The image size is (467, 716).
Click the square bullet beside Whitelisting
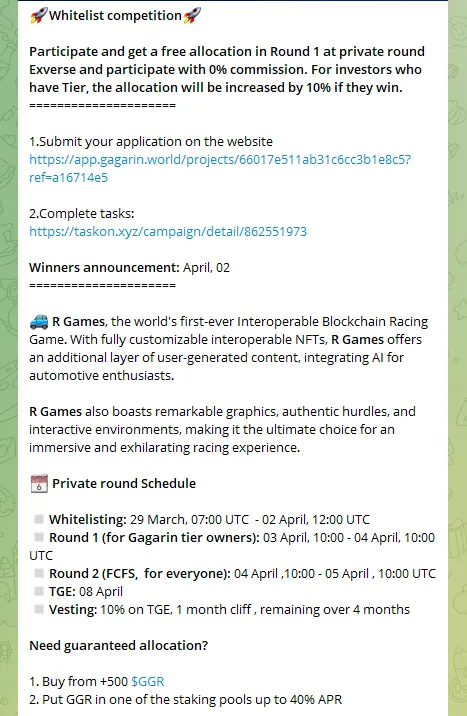(x=39, y=519)
